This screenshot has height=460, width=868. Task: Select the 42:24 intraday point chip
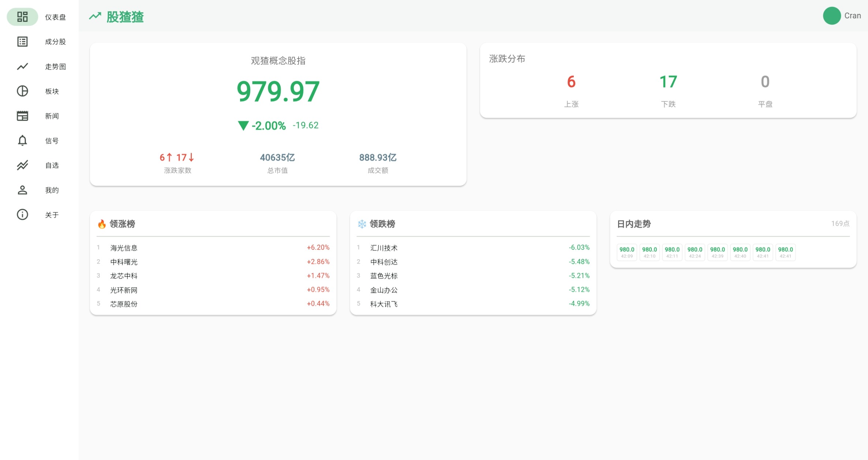(695, 252)
